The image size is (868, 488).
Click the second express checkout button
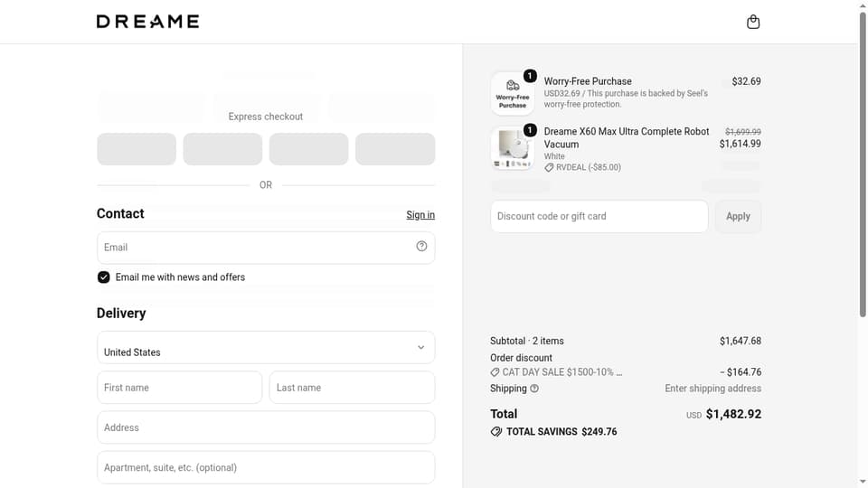[x=222, y=149]
